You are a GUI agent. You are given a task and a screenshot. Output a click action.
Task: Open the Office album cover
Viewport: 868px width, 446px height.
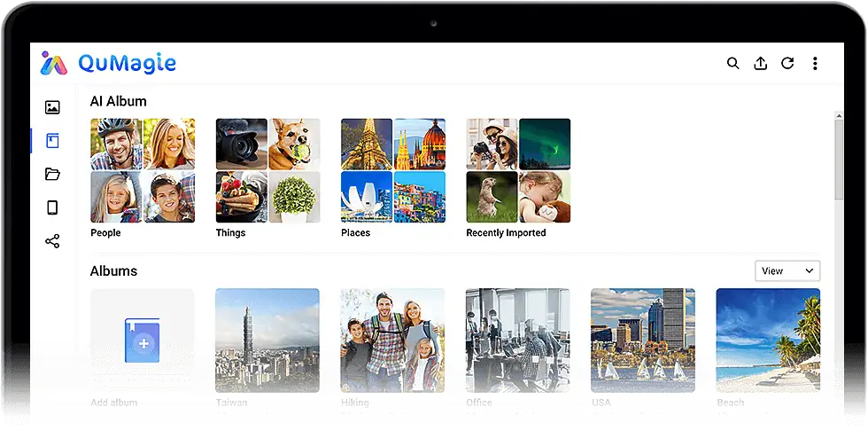pyautogui.click(x=517, y=340)
